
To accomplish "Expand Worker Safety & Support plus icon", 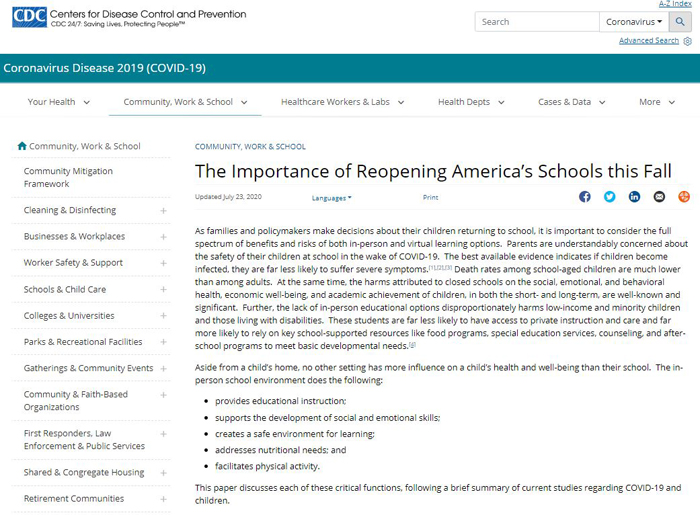I will (163, 263).
